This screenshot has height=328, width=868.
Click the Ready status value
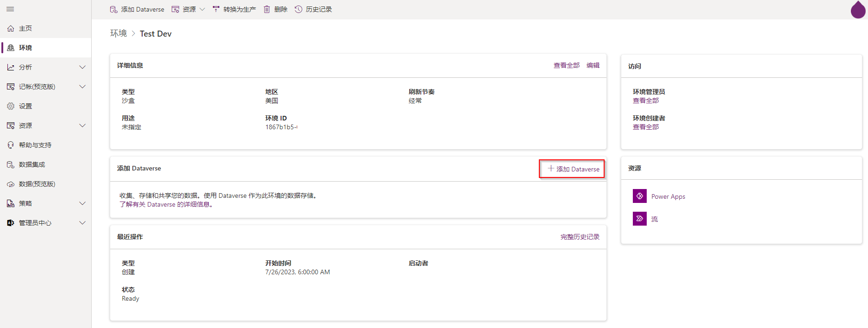[x=131, y=298]
